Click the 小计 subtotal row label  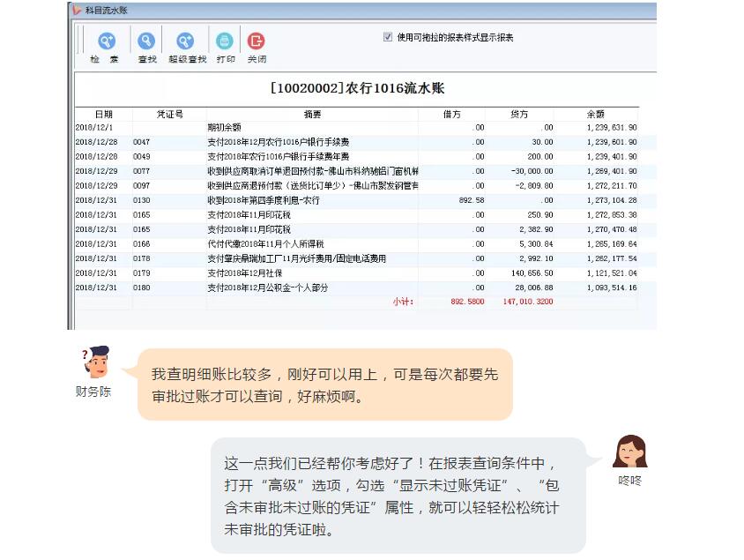click(403, 302)
